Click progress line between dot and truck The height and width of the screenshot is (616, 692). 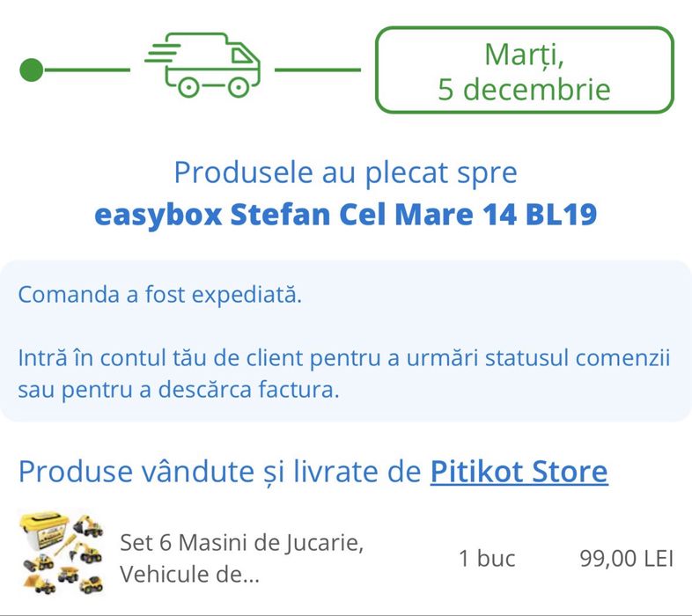coord(86,70)
